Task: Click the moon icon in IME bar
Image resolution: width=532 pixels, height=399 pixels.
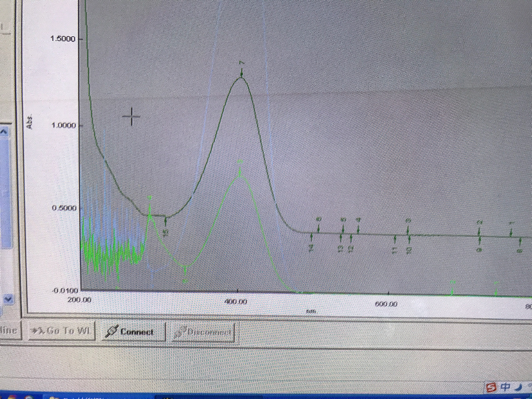Action: tap(518, 387)
